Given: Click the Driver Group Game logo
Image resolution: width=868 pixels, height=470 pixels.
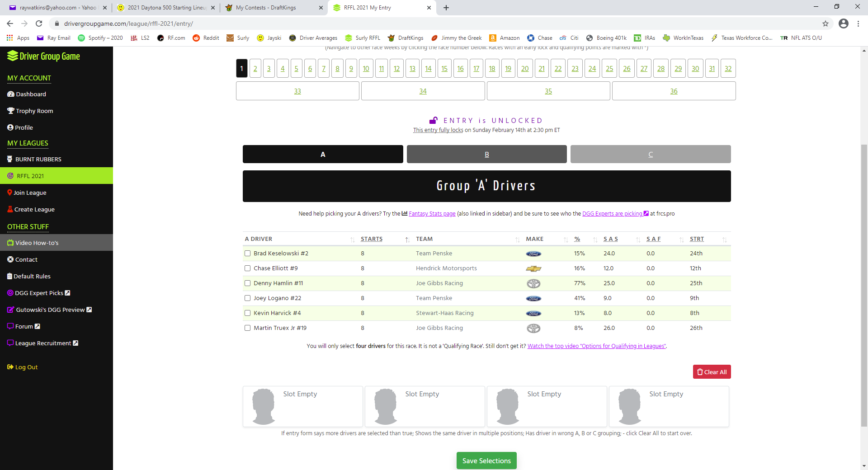Looking at the screenshot, I should coord(43,56).
